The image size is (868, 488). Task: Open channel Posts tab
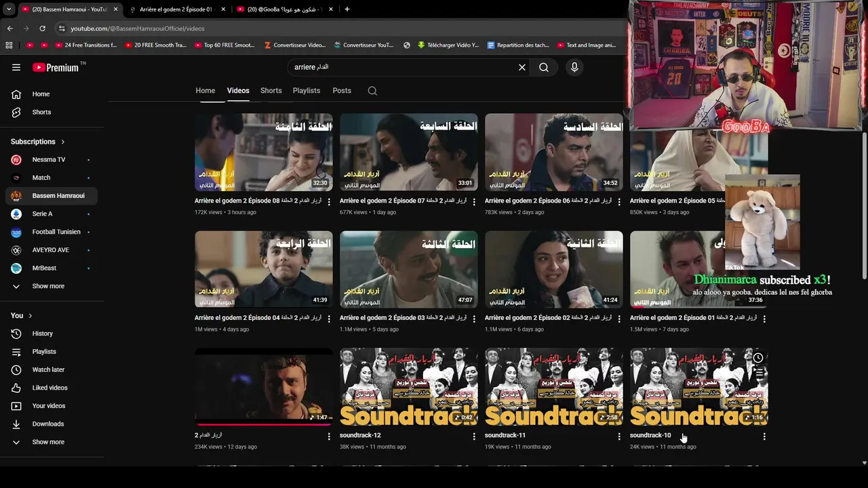342,91
